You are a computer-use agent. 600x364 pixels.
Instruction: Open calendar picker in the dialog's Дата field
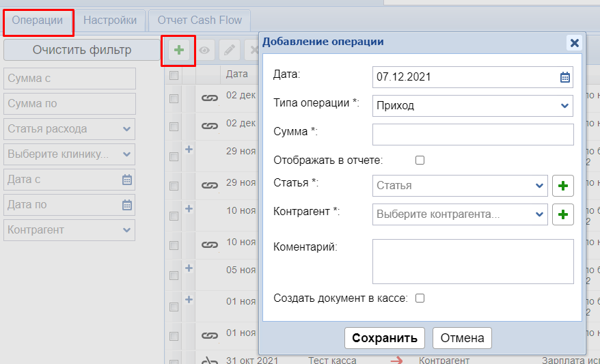pos(564,77)
